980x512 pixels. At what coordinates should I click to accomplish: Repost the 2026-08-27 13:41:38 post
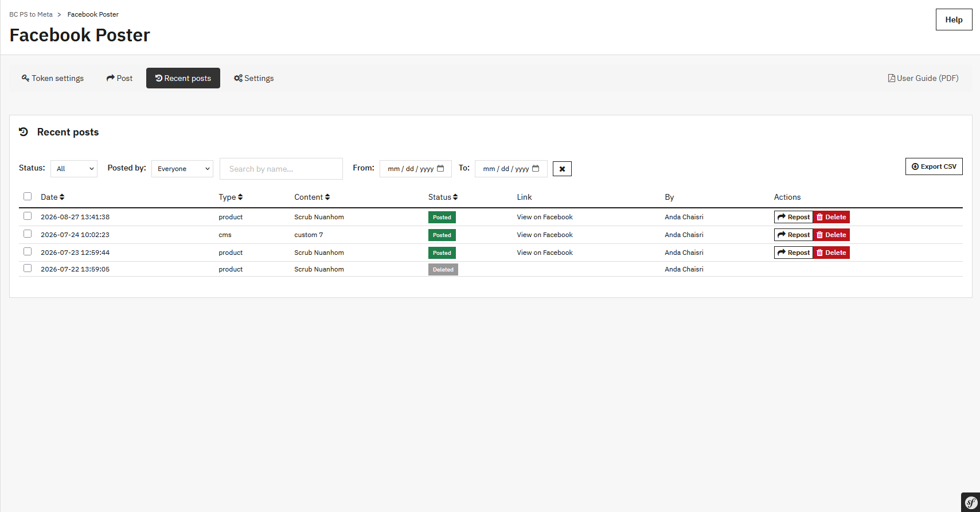click(794, 217)
